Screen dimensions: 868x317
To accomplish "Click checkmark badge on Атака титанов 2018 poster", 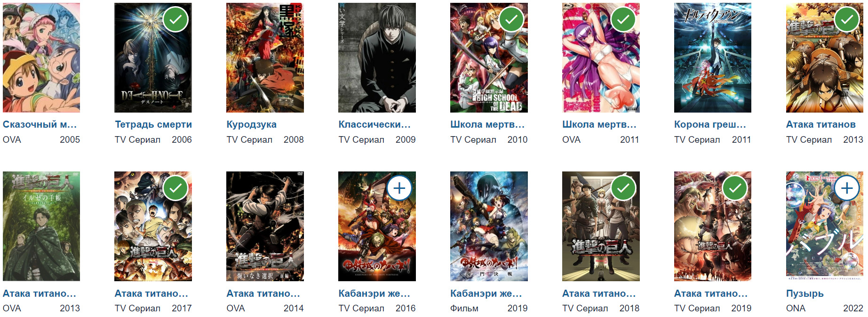I will point(623,188).
